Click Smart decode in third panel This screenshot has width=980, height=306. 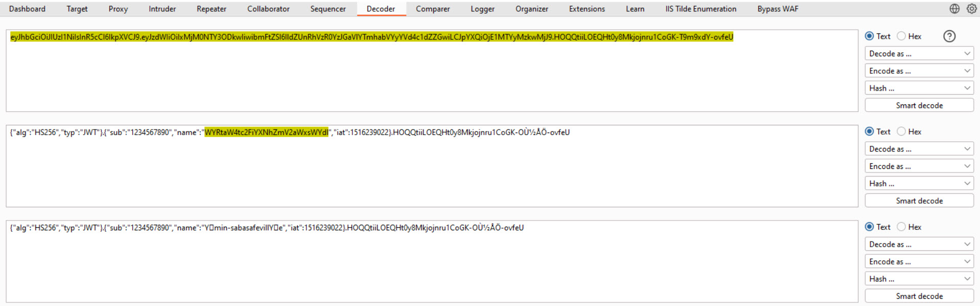(x=919, y=296)
